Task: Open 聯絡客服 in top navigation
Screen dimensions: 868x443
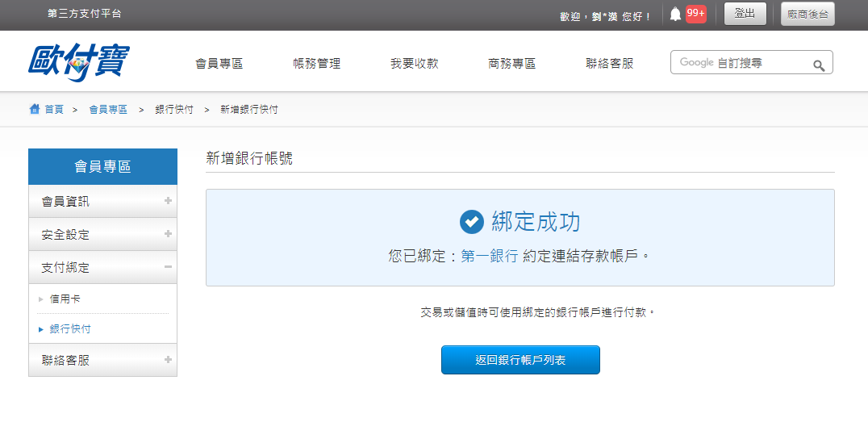Action: click(x=610, y=64)
